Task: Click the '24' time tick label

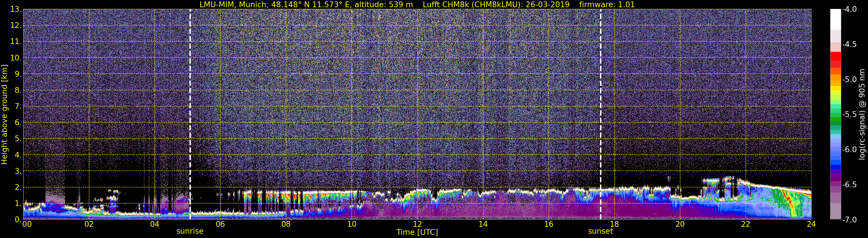Action: click(811, 224)
